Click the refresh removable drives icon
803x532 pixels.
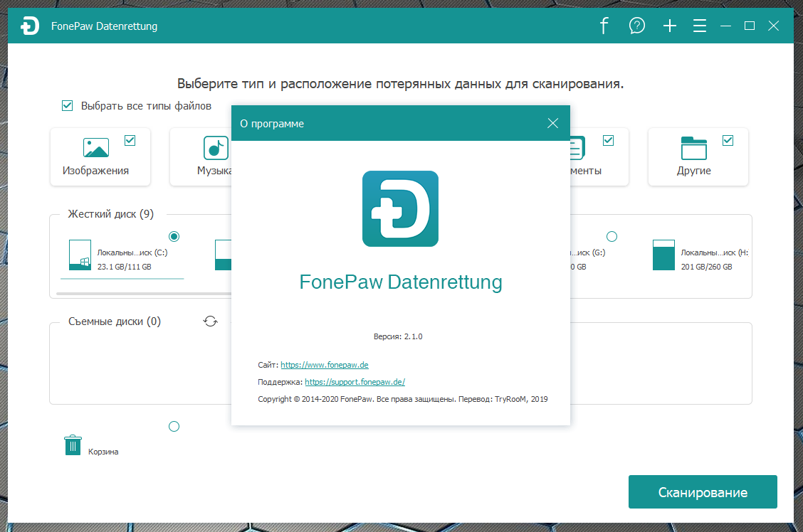(210, 321)
